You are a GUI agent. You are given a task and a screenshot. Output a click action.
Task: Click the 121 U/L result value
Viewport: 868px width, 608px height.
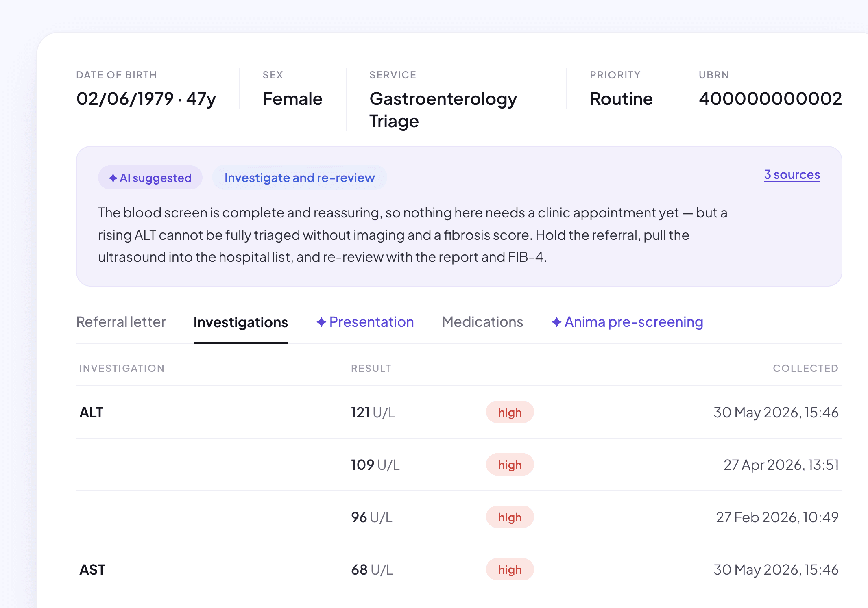pyautogui.click(x=373, y=413)
